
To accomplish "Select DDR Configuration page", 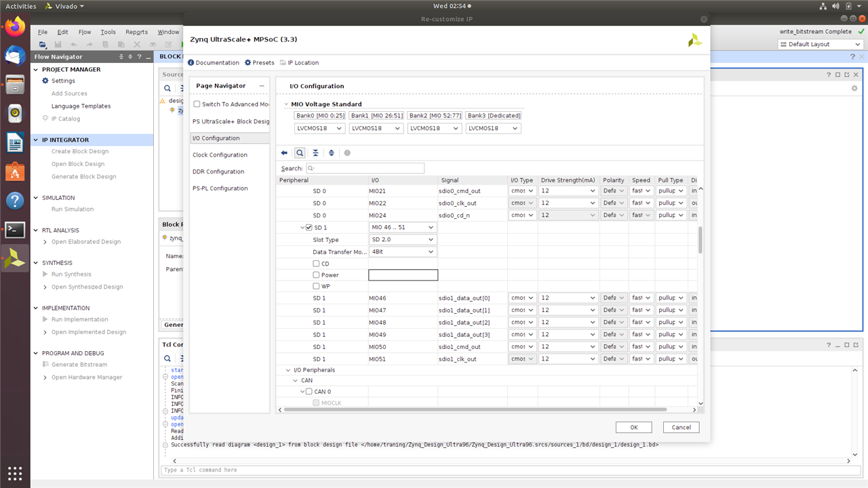I will (x=218, y=172).
